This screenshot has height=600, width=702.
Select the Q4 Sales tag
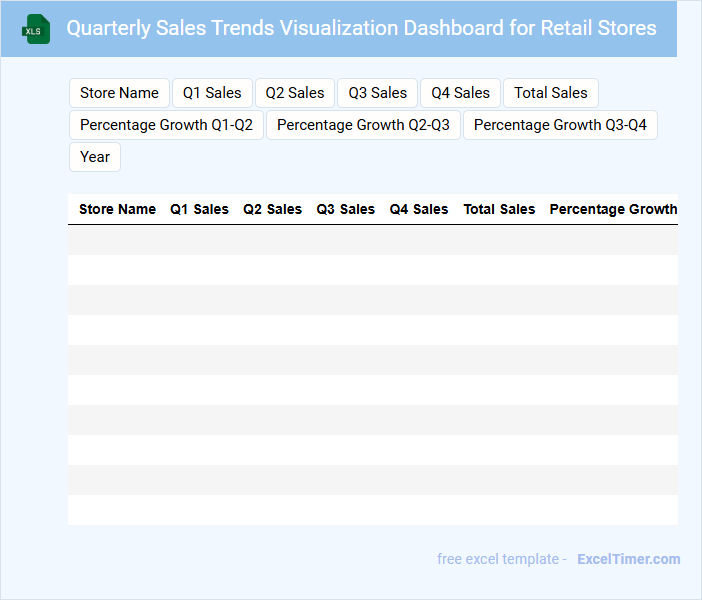460,93
